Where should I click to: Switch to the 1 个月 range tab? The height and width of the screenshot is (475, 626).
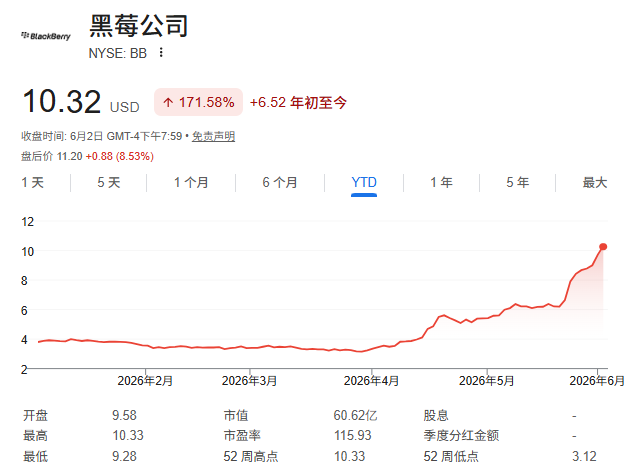191,182
